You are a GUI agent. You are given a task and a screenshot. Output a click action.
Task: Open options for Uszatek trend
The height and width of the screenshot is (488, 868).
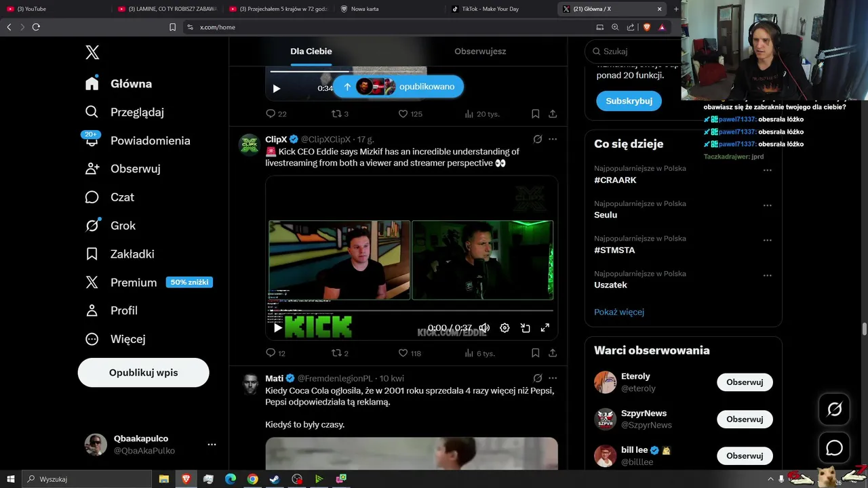[768, 276]
